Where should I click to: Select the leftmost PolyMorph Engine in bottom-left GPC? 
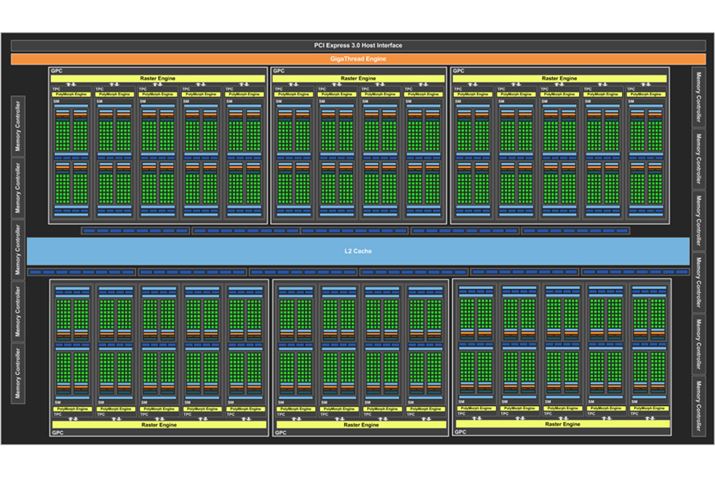coord(70,409)
